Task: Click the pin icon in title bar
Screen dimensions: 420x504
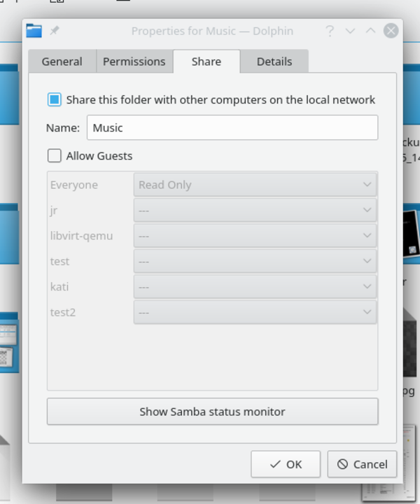Action: pyautogui.click(x=55, y=31)
